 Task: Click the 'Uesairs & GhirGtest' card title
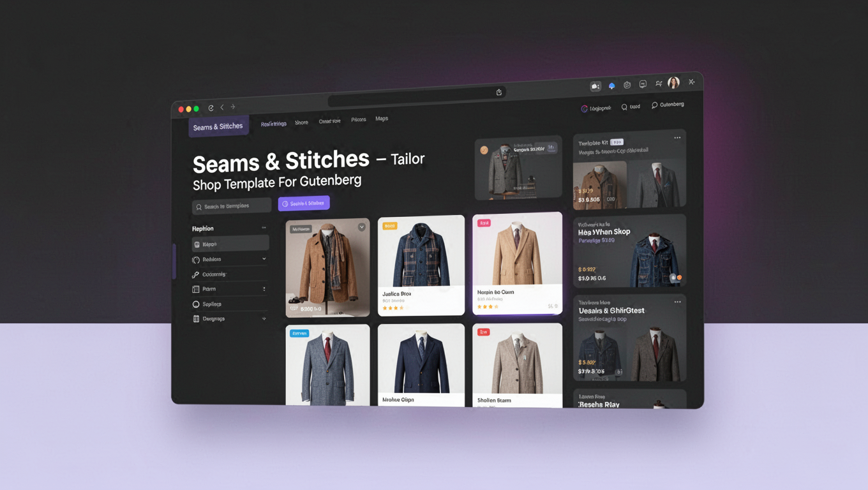point(611,311)
